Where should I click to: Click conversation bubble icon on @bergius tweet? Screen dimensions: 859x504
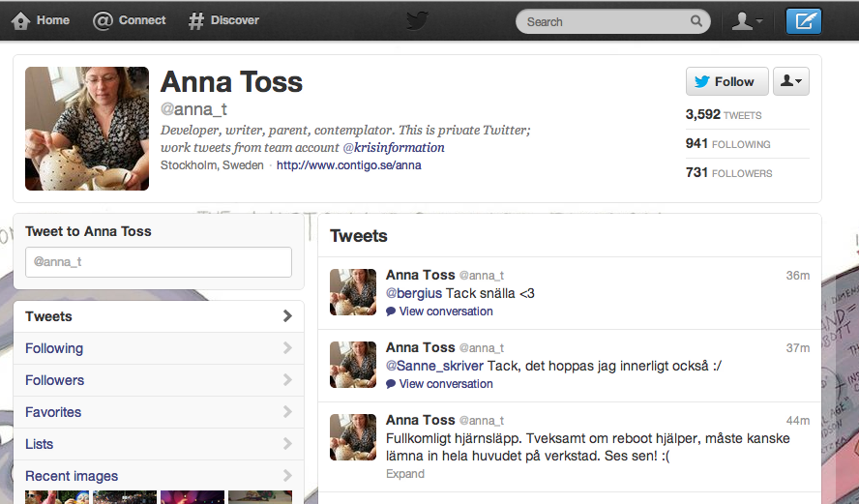pyautogui.click(x=391, y=311)
